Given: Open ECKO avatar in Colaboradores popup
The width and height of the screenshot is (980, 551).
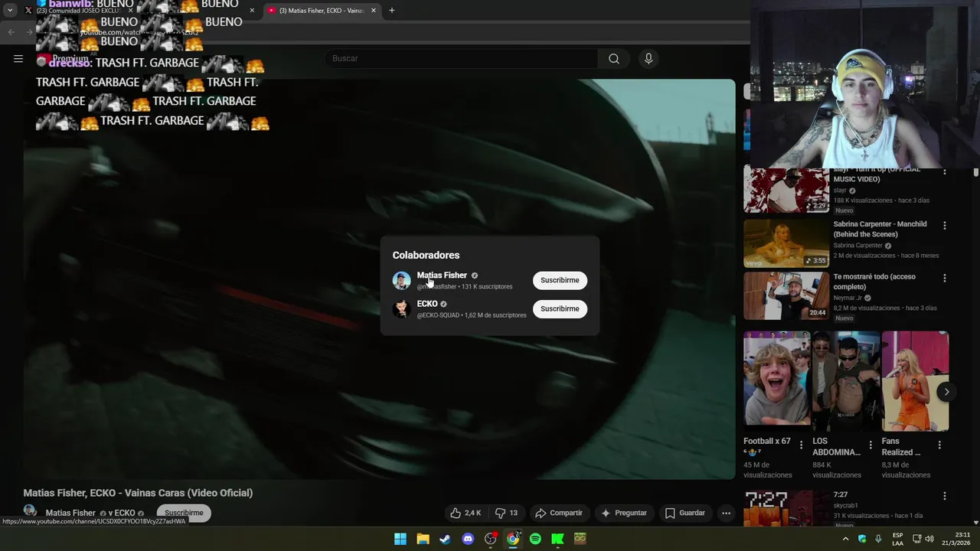Looking at the screenshot, I should tap(402, 308).
